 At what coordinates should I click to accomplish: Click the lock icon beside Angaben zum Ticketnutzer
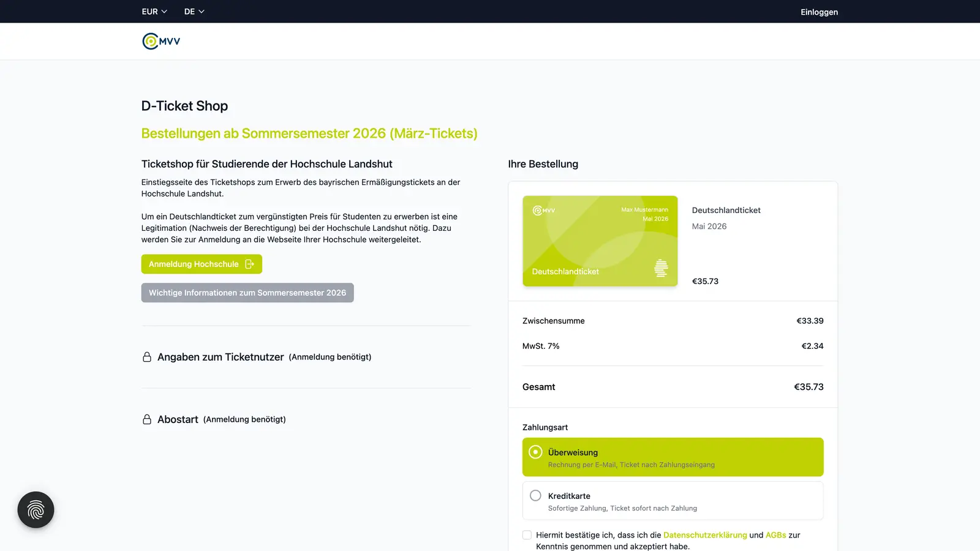[147, 357]
